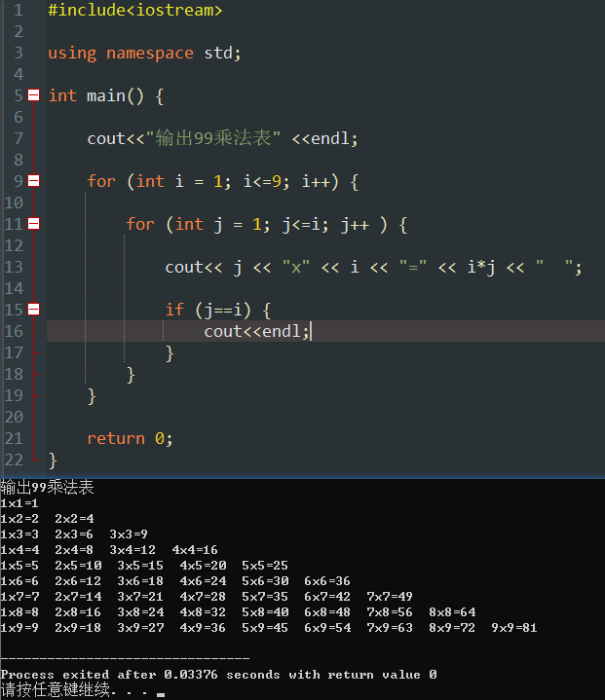The height and width of the screenshot is (700, 605).
Task: Click '1x1=1' in the console output
Action: (19, 503)
